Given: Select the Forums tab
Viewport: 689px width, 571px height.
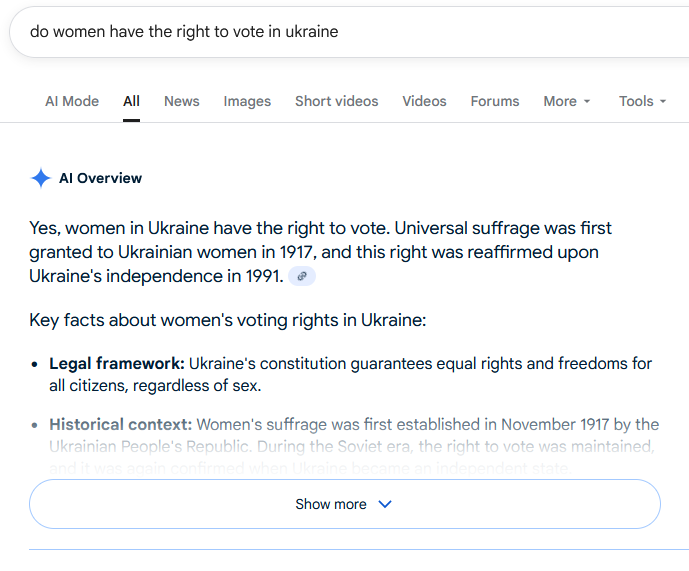Looking at the screenshot, I should point(495,101).
